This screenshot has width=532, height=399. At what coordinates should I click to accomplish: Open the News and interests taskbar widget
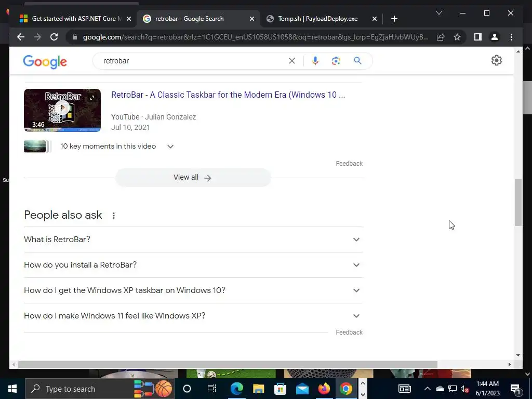pyautogui.click(x=404, y=389)
